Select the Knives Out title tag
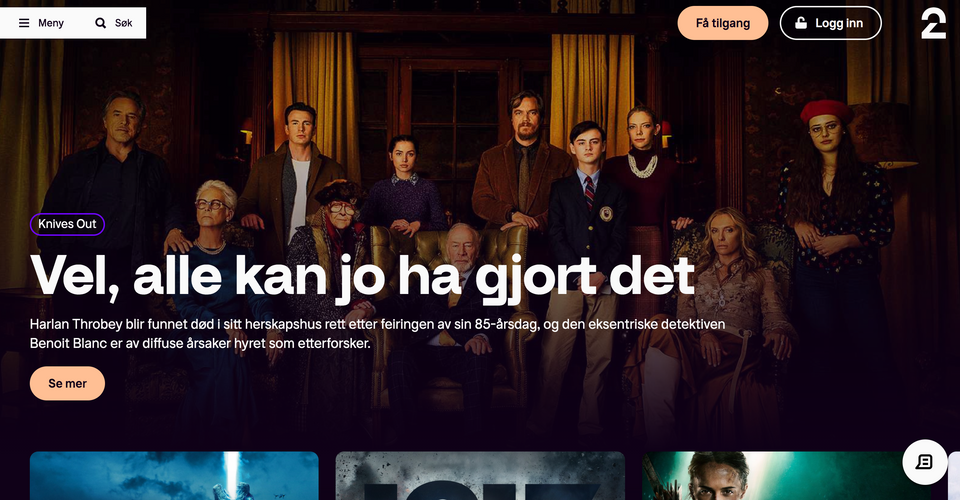This screenshot has width=960, height=500. tap(67, 224)
